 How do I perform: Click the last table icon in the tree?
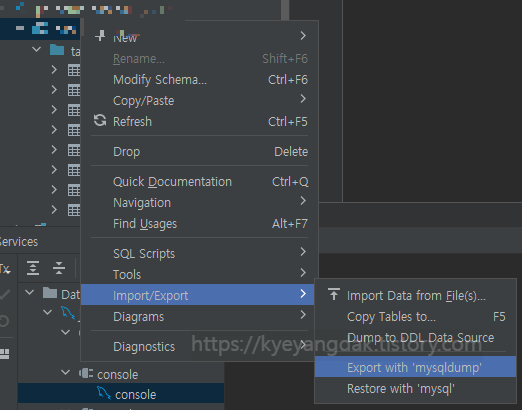pos(74,210)
